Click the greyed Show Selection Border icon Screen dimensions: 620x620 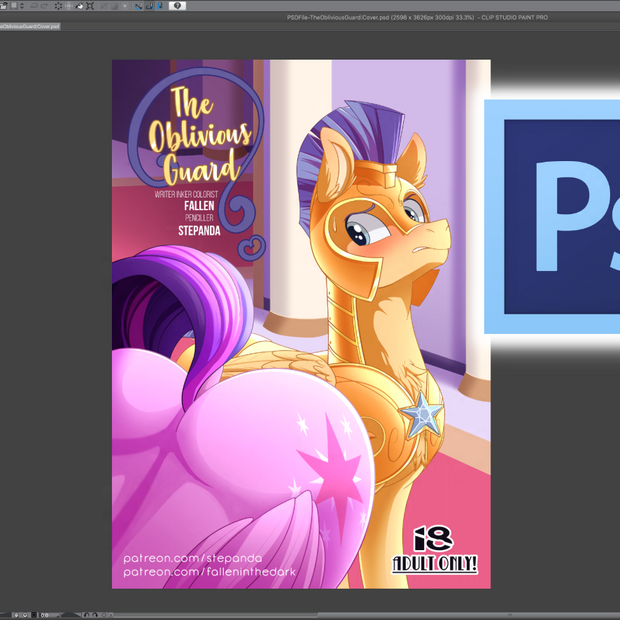125,6
